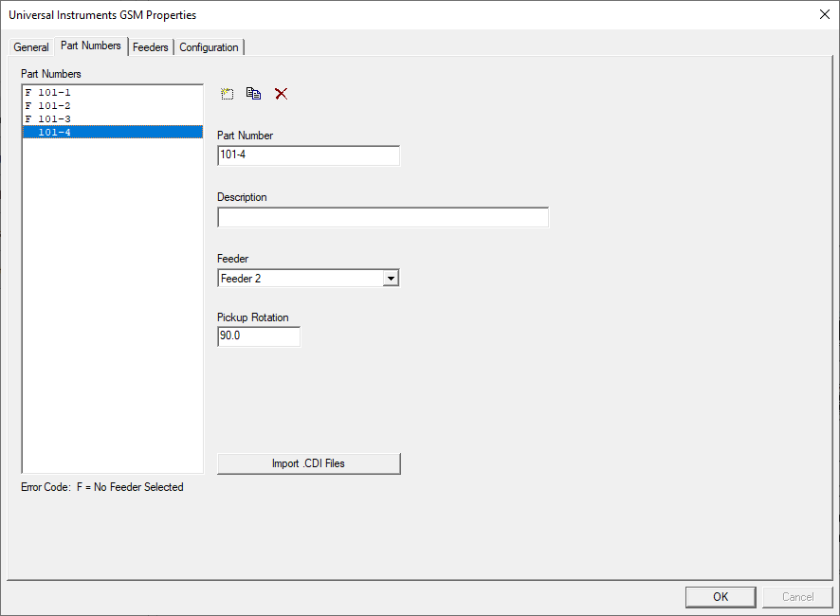This screenshot has height=616, width=840.
Task: Switch to the General tab
Action: click(x=31, y=46)
